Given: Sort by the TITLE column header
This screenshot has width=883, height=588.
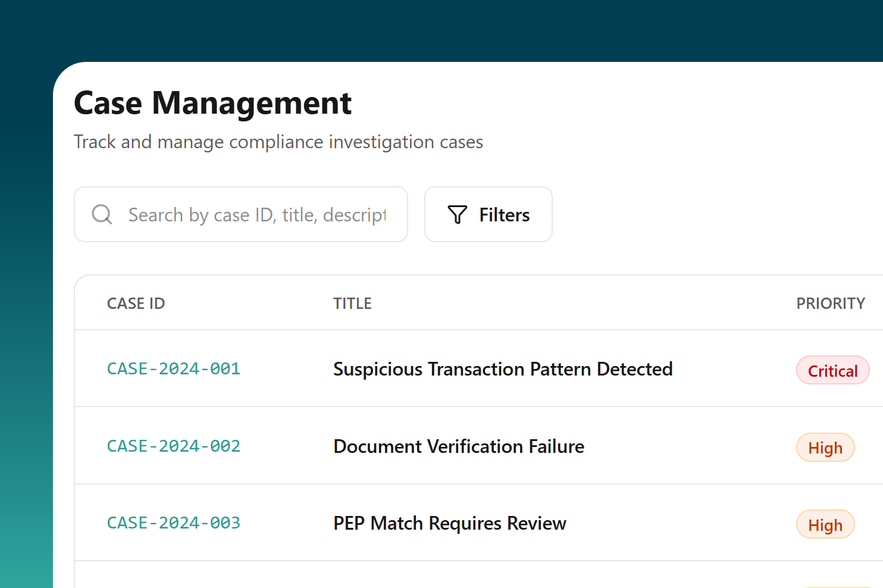Looking at the screenshot, I should [352, 304].
